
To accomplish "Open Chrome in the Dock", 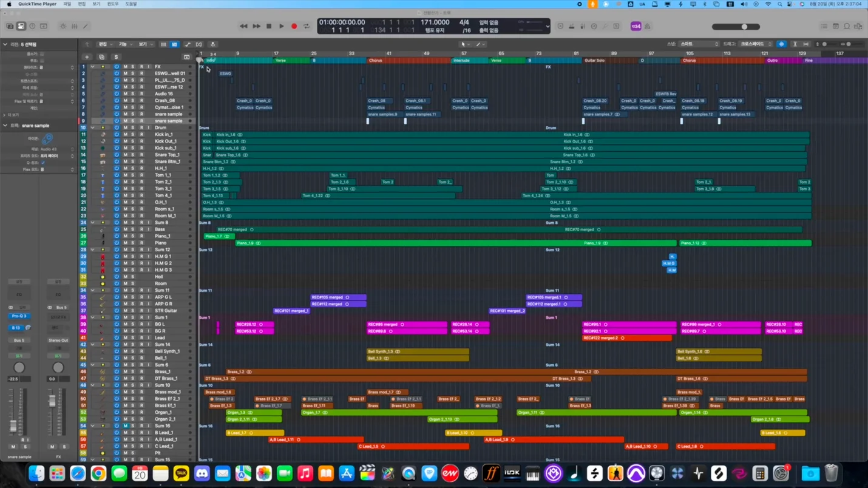I will (x=98, y=473).
